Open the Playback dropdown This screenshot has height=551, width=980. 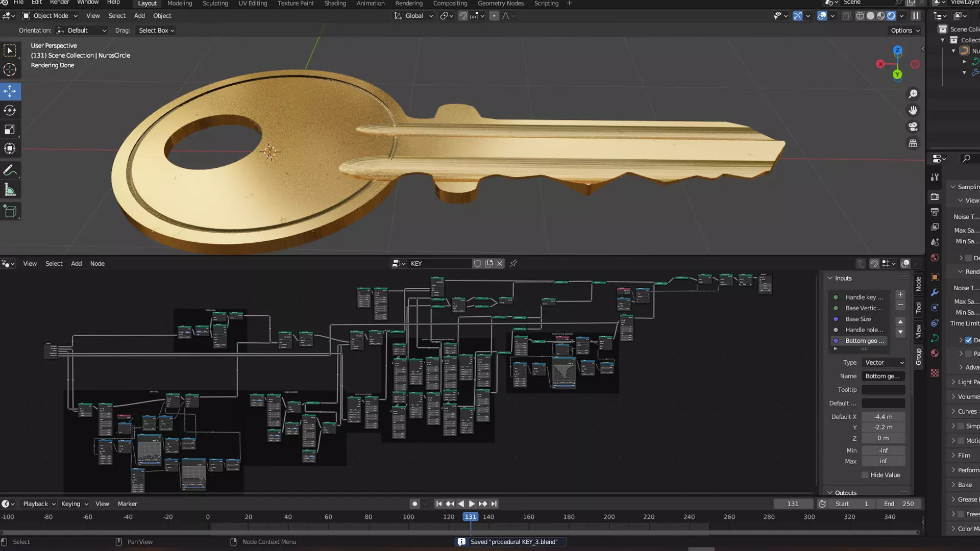click(x=39, y=504)
